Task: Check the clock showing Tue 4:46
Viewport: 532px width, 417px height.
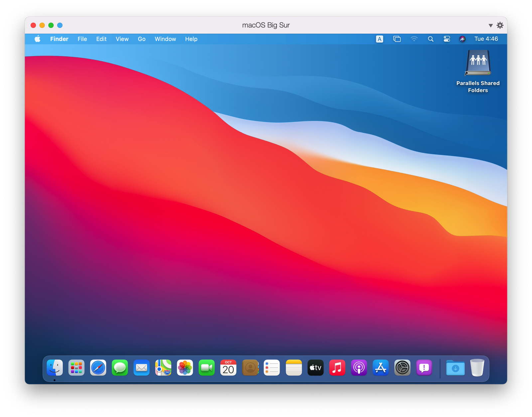Action: 486,39
